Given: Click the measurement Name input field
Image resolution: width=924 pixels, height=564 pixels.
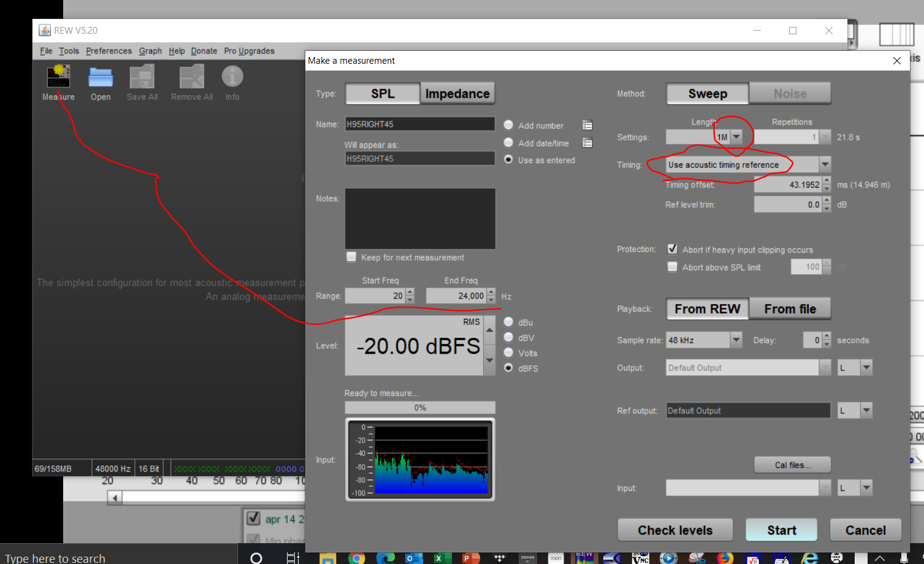Looking at the screenshot, I should coord(420,124).
